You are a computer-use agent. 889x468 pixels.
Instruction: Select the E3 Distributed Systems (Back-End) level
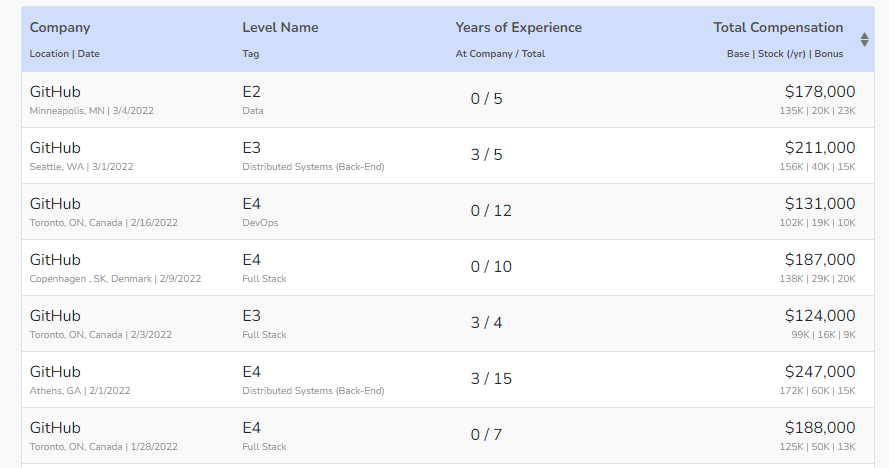313,156
